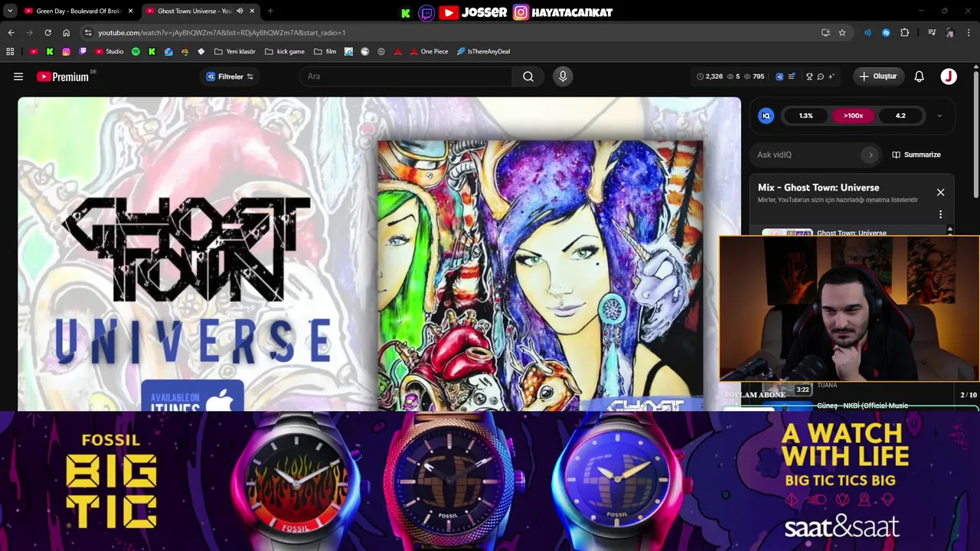The height and width of the screenshot is (551, 980).
Task: Open the media controls music-note icon
Action: [x=932, y=33]
